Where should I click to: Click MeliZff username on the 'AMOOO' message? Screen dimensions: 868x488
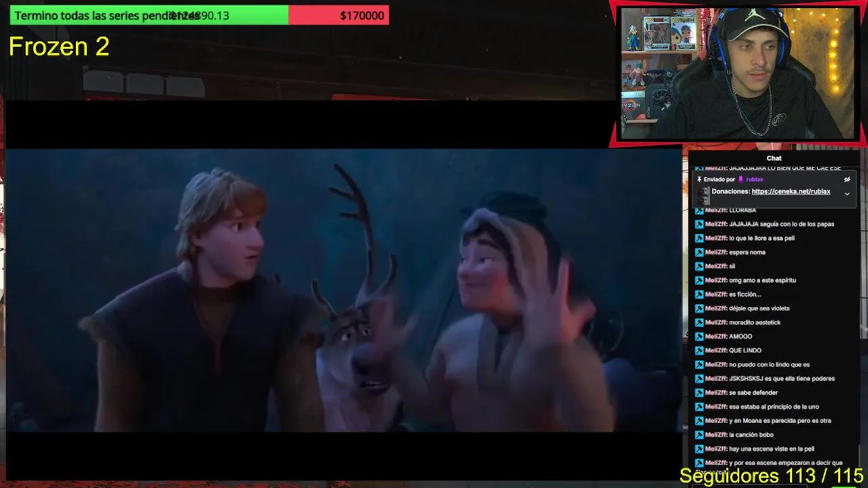pos(715,337)
